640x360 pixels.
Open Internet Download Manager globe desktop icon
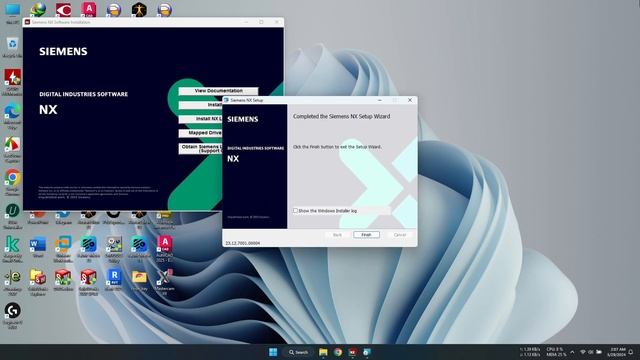click(x=38, y=10)
